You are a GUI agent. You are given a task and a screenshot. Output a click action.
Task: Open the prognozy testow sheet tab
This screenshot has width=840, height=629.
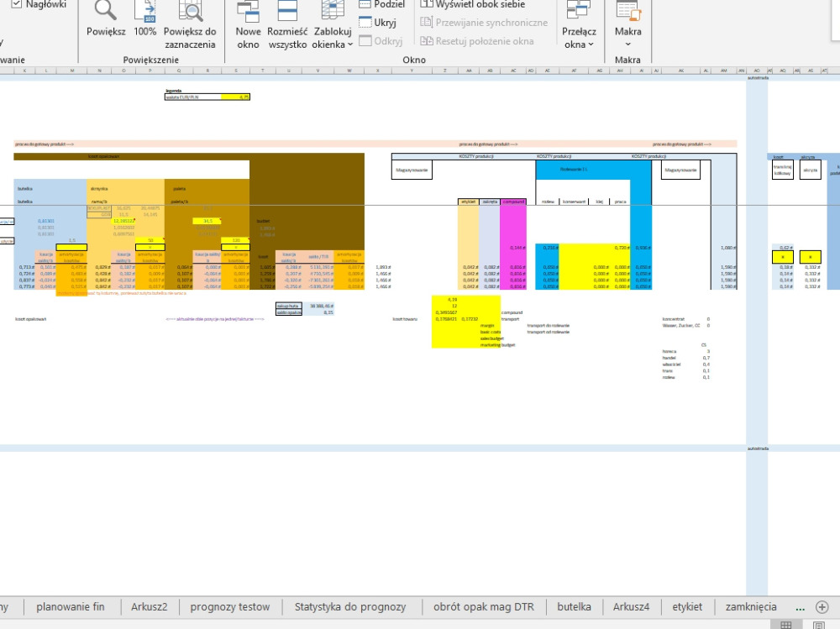coord(230,606)
